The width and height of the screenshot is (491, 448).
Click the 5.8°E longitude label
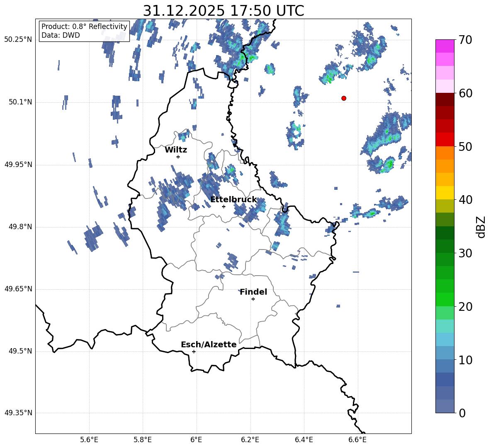click(143, 440)
